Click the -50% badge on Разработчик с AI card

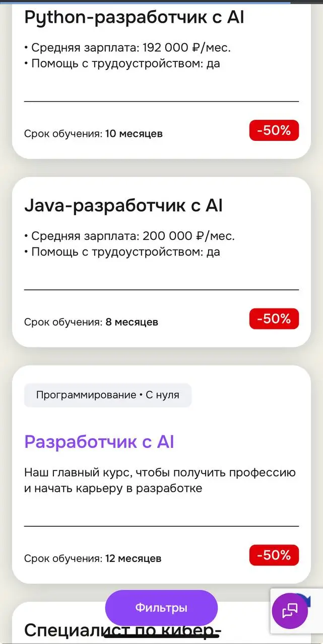(x=274, y=555)
